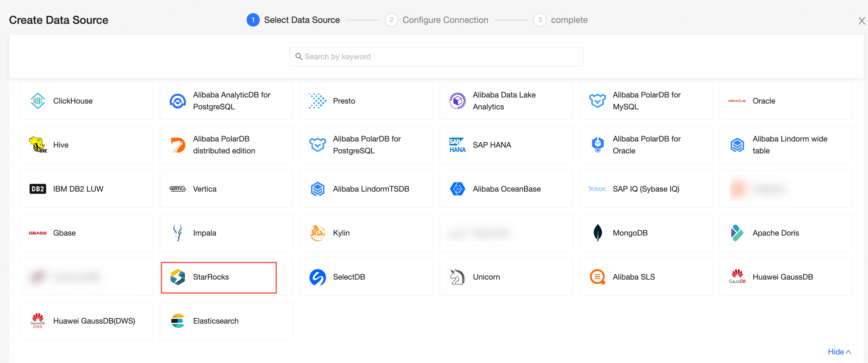Select the Vertica logo icon
868x363 pixels.
(178, 189)
